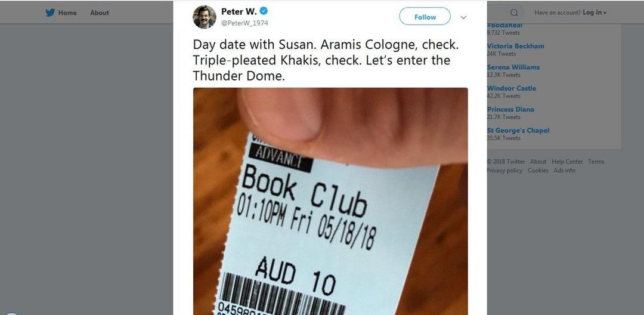Viewport: 644px width, 315px height.
Task: Open Home in the top navigation
Action: pyautogui.click(x=67, y=13)
